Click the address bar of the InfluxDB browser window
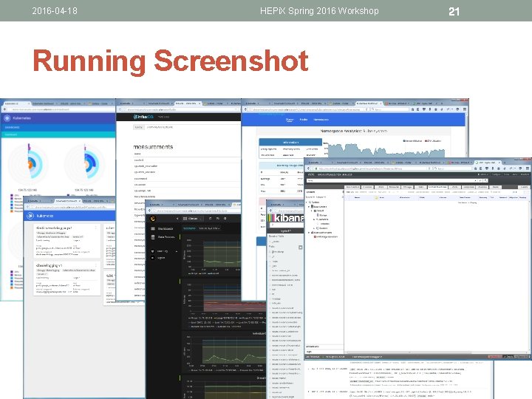 pos(181,109)
